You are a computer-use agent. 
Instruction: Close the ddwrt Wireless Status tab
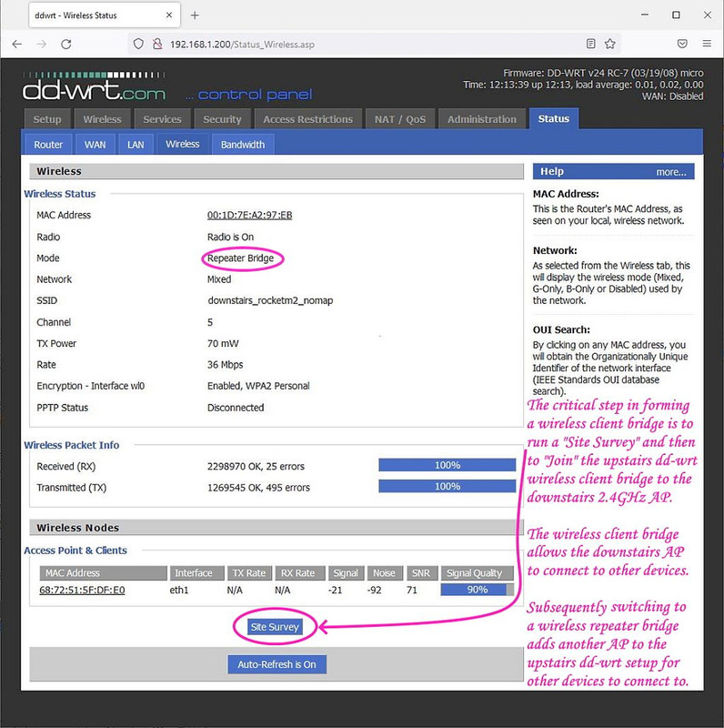pos(169,15)
